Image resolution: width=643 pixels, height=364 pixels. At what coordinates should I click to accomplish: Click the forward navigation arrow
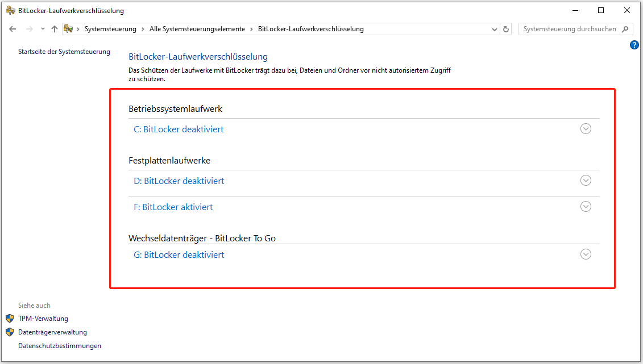click(x=29, y=28)
